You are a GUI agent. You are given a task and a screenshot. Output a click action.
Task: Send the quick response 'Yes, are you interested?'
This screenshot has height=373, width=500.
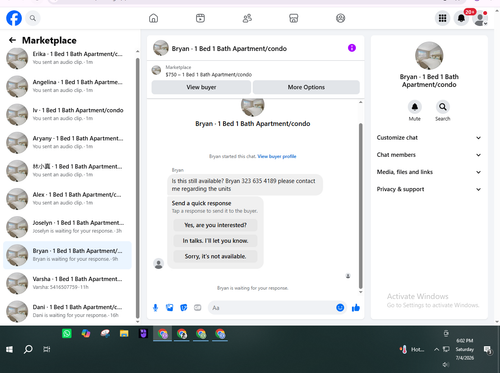215,225
